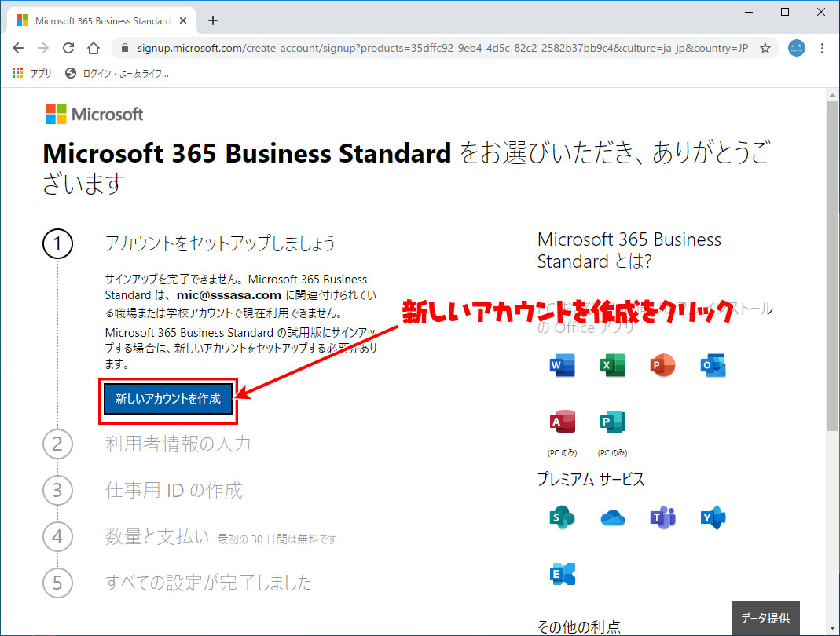Viewport: 840px width, 636px height.
Task: Click the page vertical scrollbar
Action: pyautogui.click(x=832, y=266)
